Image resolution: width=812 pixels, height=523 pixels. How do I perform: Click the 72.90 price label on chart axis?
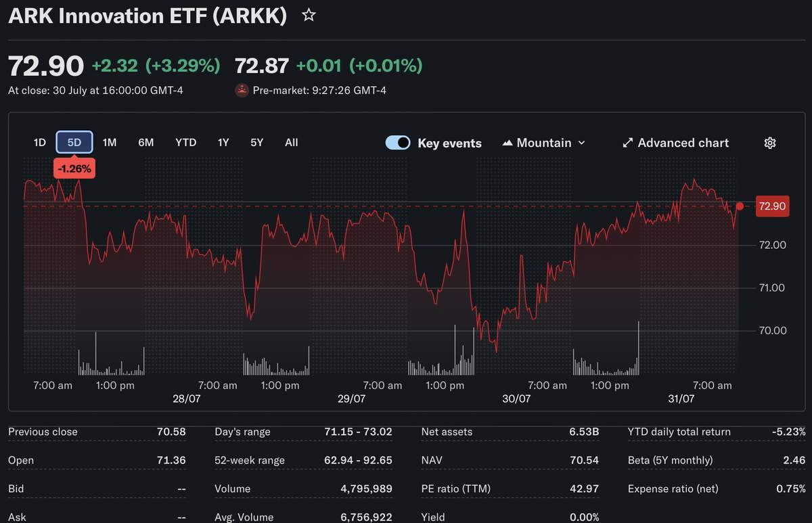[x=772, y=206]
